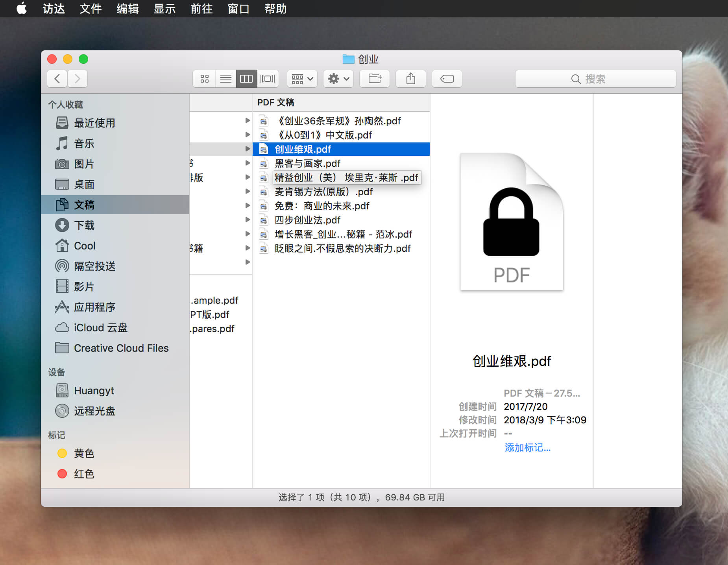728x565 pixels.
Task: Expand the folder arrow next to 黑客与画家.pdf
Action: tap(248, 163)
